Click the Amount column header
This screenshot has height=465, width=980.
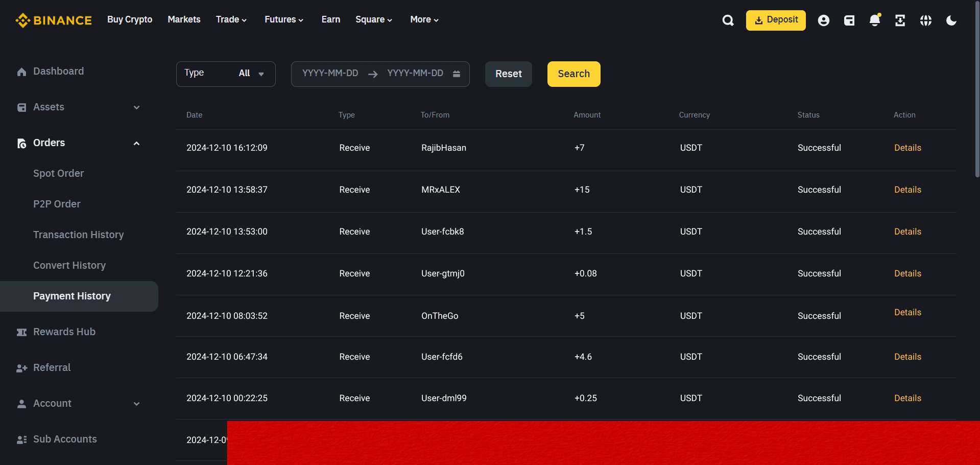coord(587,115)
